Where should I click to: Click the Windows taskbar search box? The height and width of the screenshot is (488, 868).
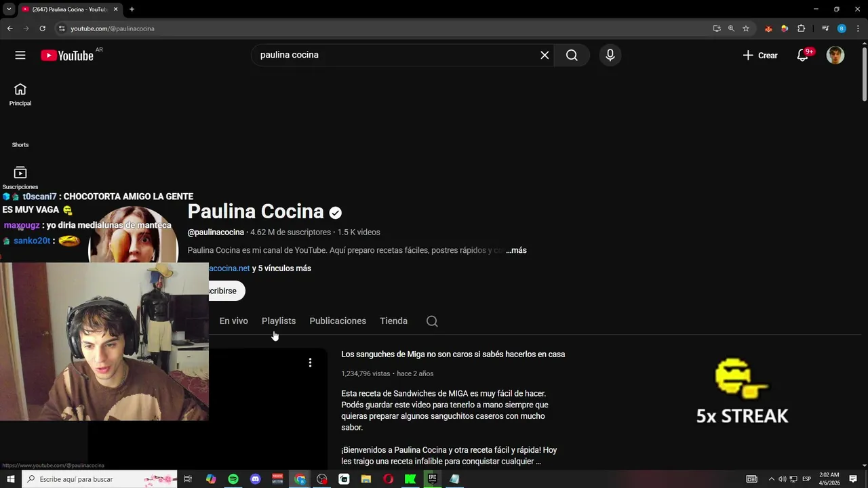click(x=100, y=479)
